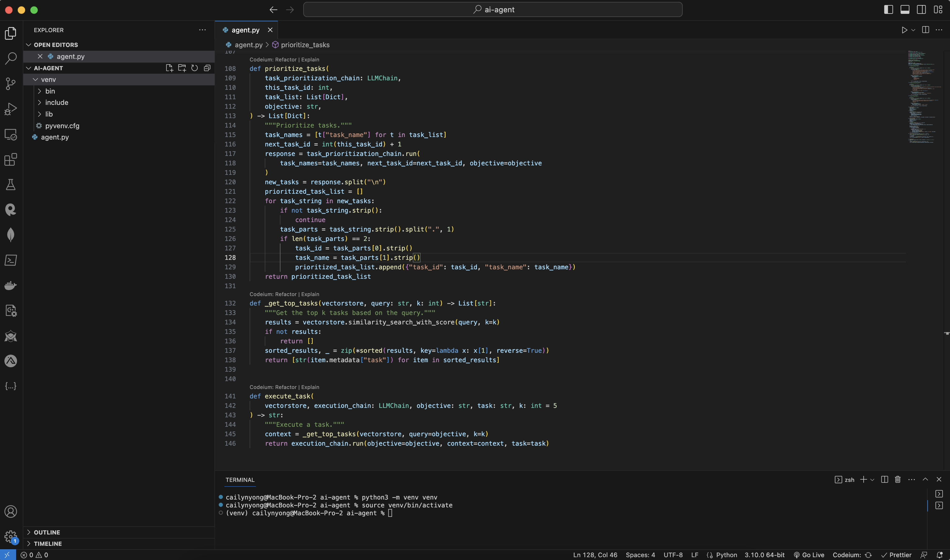Click Prettier in status bar
The width and height of the screenshot is (950, 560).
896,555
